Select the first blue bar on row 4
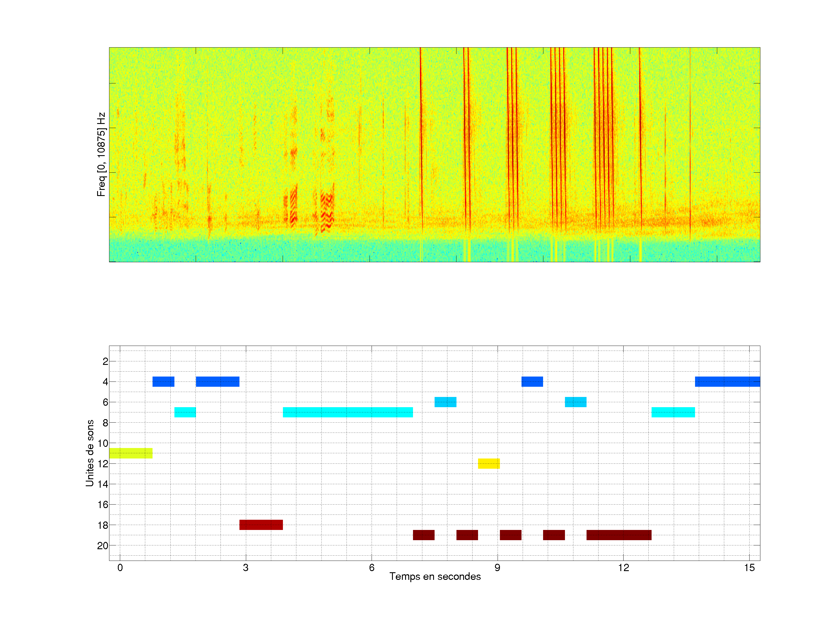The width and height of the screenshot is (840, 630). [163, 381]
